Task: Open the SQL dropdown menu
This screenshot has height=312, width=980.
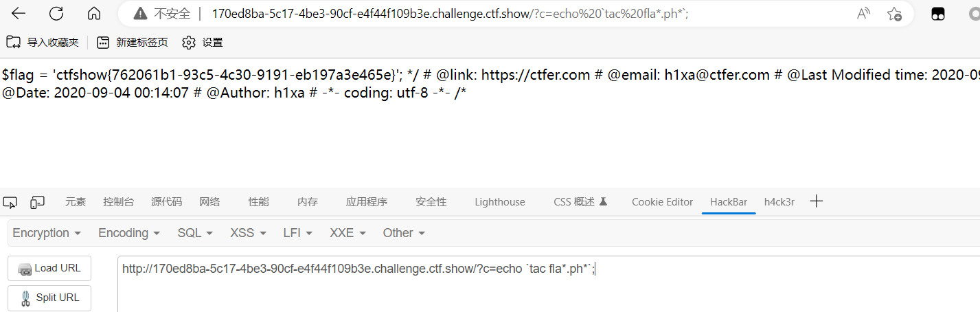Action: (x=195, y=233)
